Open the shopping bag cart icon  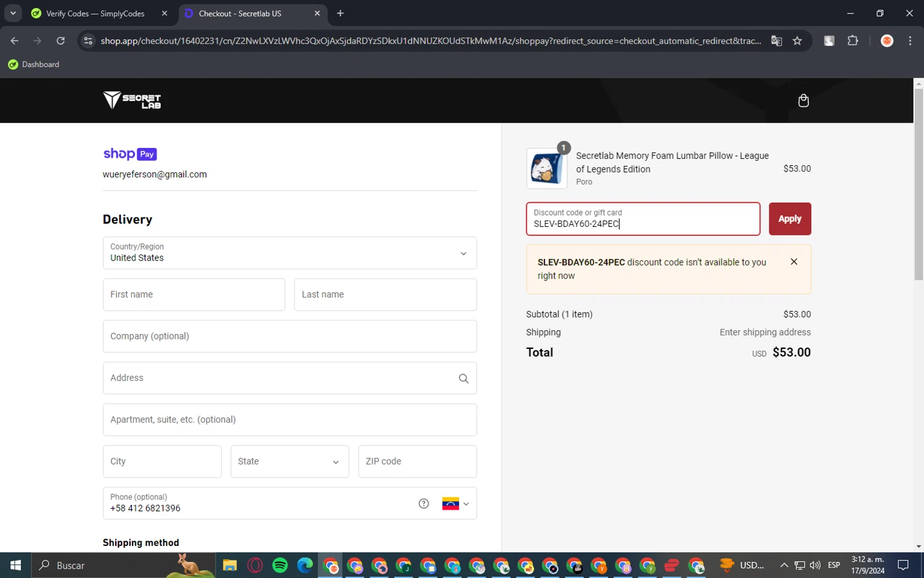pyautogui.click(x=803, y=100)
